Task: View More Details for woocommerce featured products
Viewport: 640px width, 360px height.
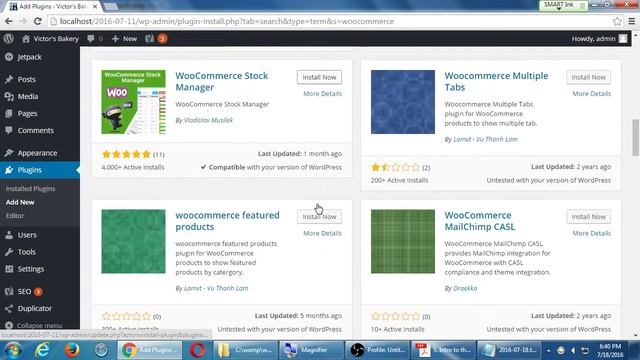Action: pos(322,233)
